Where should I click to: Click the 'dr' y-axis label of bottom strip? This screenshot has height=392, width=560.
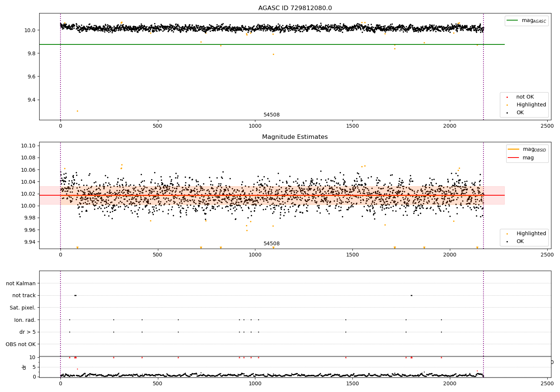click(x=24, y=367)
